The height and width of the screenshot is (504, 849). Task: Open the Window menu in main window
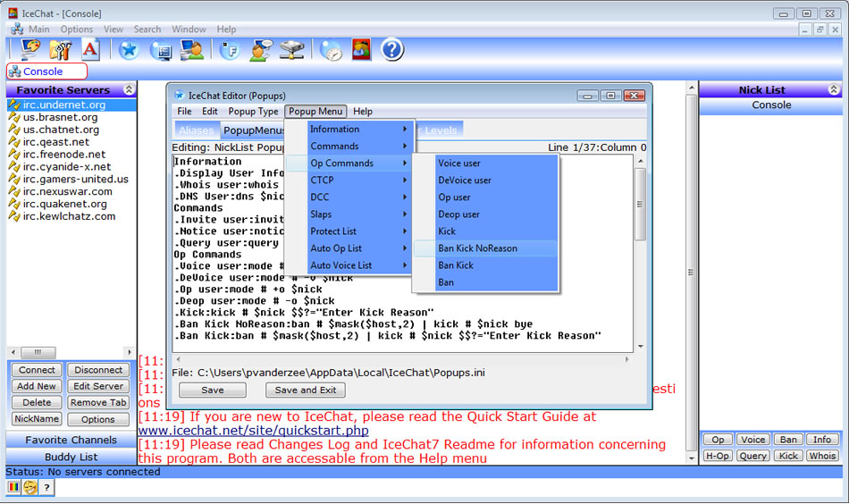click(x=189, y=29)
